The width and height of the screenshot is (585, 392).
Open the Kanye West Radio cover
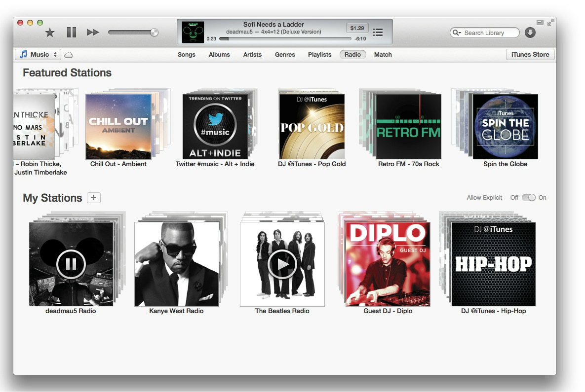[x=176, y=264]
